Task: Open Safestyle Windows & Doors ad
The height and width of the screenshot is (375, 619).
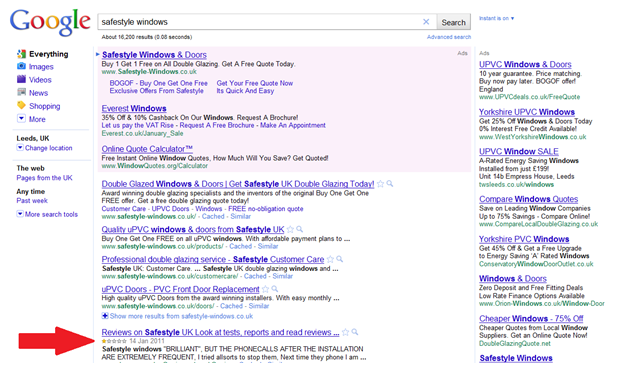Action: tap(154, 55)
